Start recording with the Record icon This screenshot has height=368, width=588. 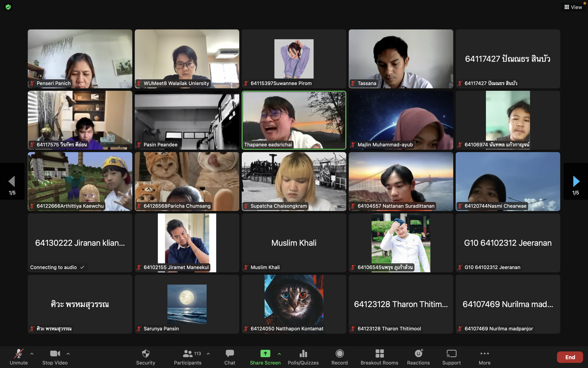pos(339,354)
